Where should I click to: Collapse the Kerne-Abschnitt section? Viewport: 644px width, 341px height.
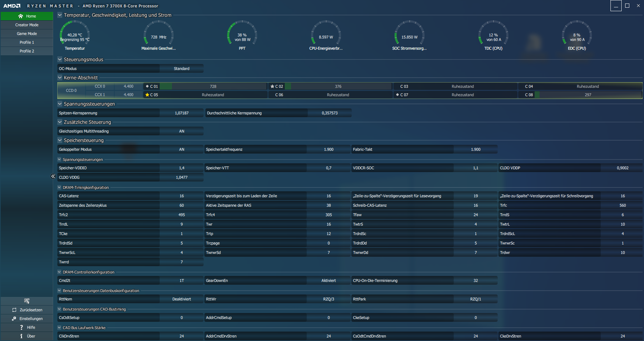click(60, 78)
